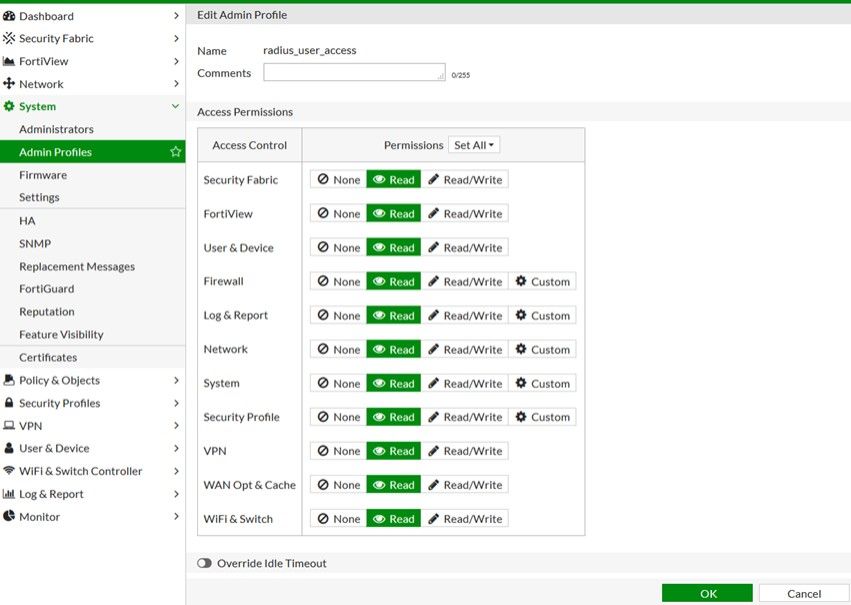Screen dimensions: 851x605
Task: Choose Custom permission for Firewall
Action: click(x=542, y=281)
